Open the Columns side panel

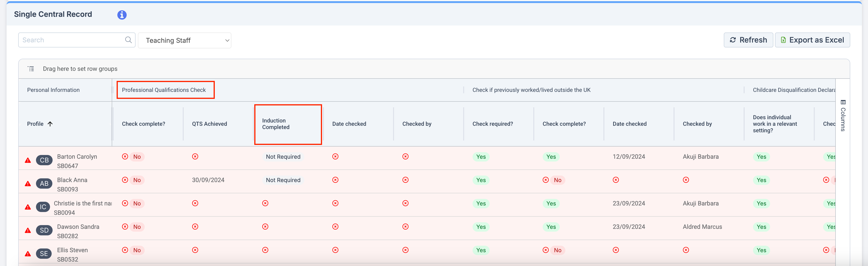tap(843, 116)
